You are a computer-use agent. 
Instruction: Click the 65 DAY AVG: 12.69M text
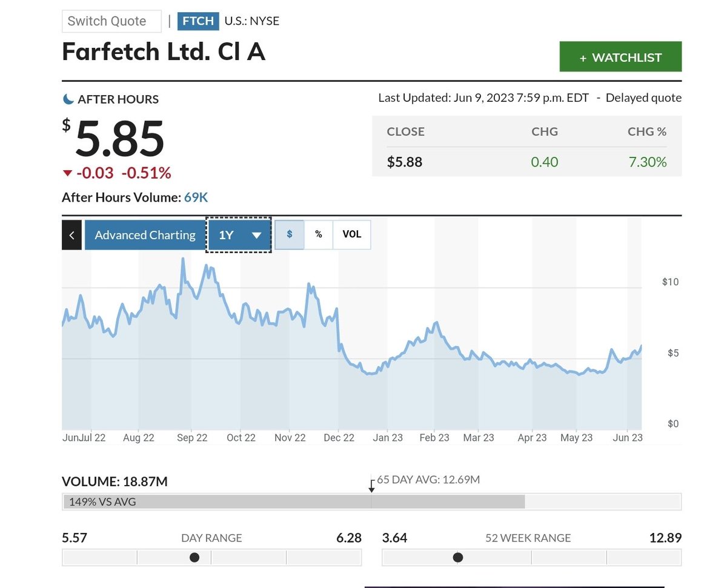pos(428,480)
